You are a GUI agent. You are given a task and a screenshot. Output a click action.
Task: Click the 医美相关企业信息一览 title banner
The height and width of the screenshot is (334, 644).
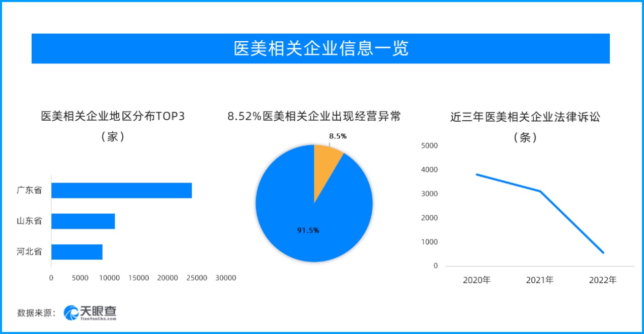tap(320, 48)
